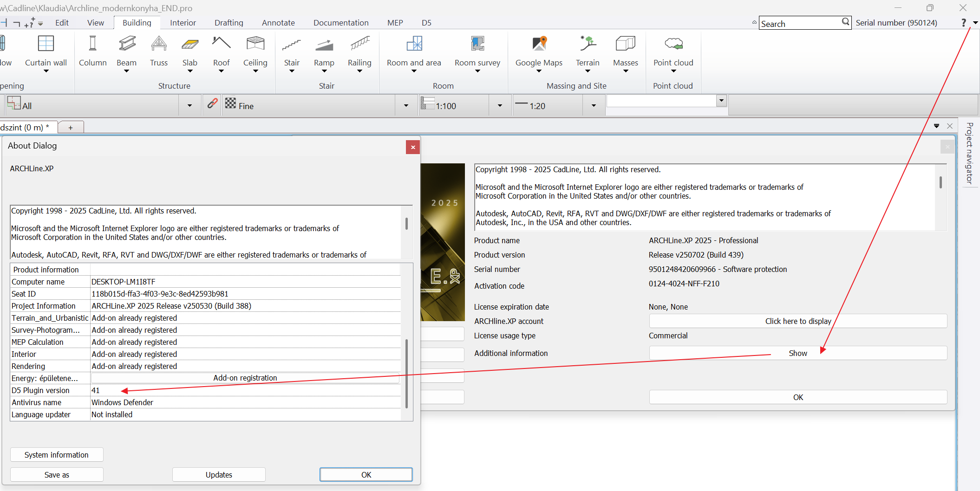The height and width of the screenshot is (491, 980).
Task: Expand the Fine detail level dropdown
Action: 406,106
